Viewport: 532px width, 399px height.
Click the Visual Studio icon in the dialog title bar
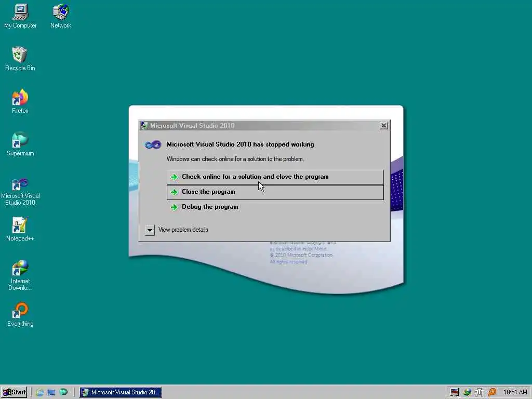click(144, 126)
